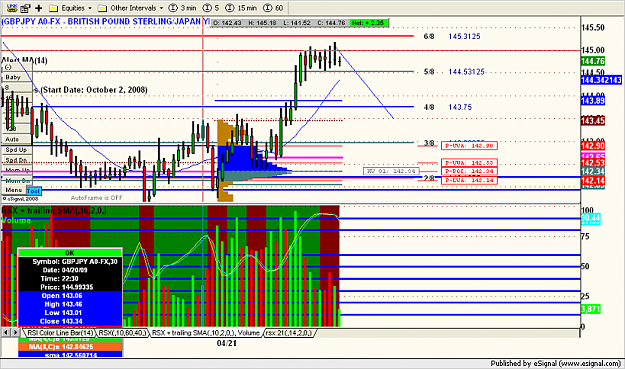Click the P-UVA 142.90 label
The width and height of the screenshot is (625, 369).
pyautogui.click(x=469, y=146)
